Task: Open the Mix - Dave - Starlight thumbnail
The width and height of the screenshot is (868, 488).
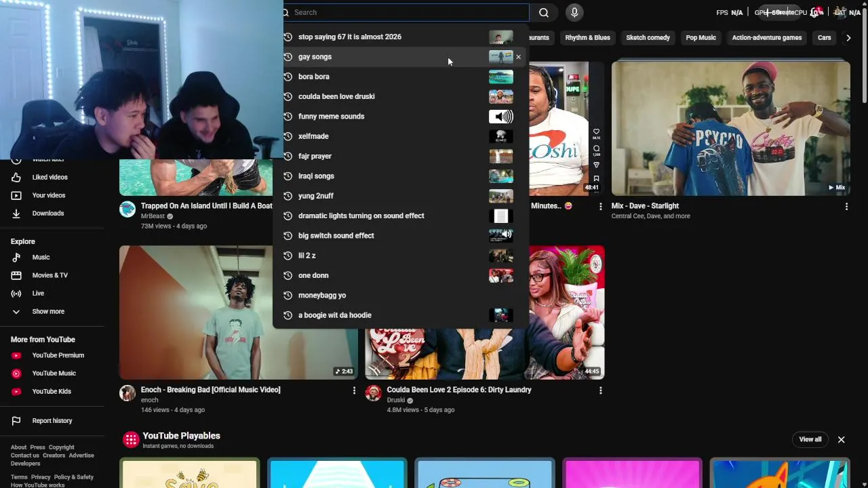Action: click(x=730, y=128)
